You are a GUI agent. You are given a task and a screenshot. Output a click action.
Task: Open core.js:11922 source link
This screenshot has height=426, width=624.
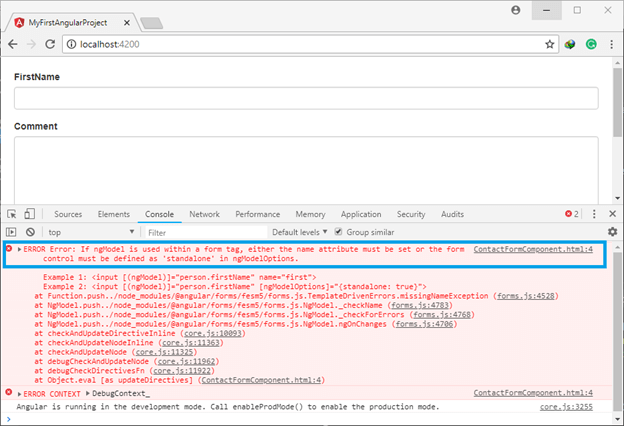click(182, 371)
